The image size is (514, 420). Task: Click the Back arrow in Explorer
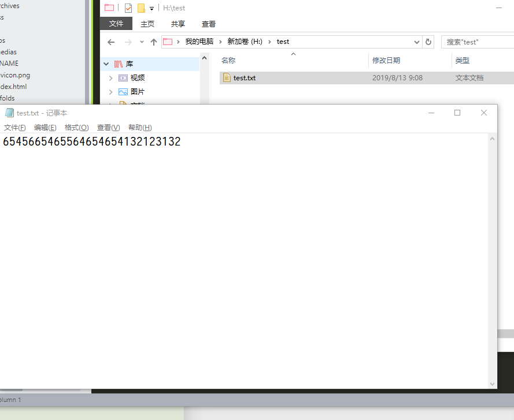tap(111, 42)
